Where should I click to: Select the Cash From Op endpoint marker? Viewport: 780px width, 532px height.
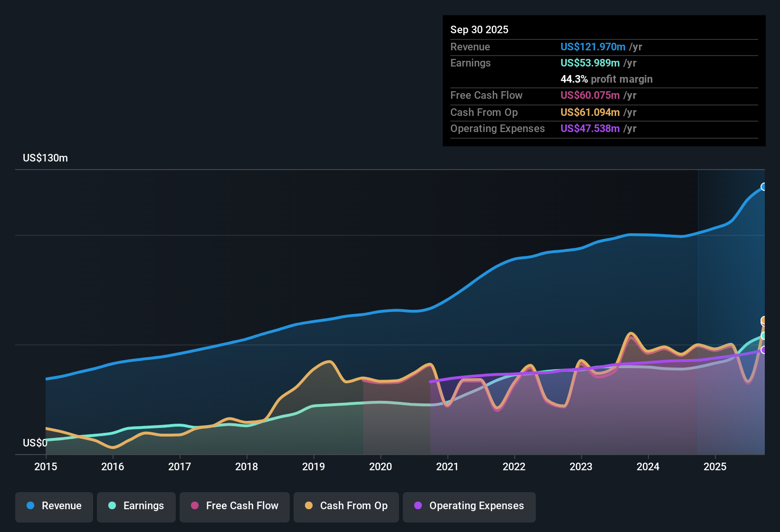(764, 321)
